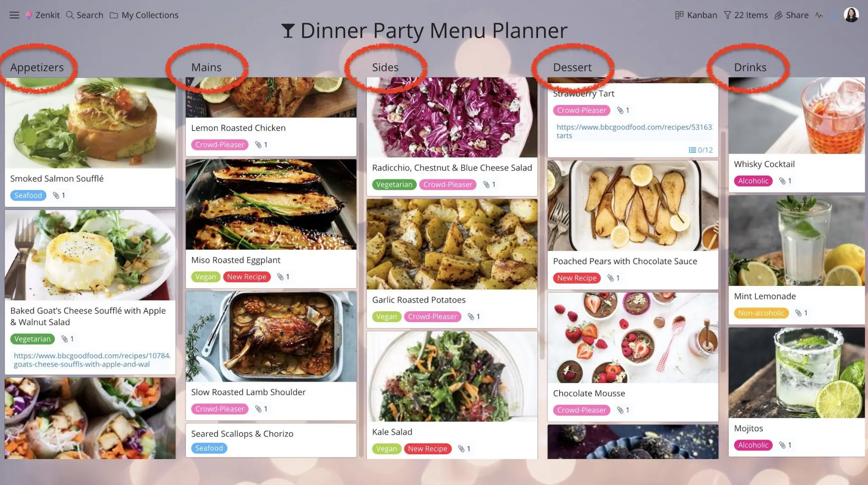Open the Strawberry Tart checklist 0/12 indicator
868x485 pixels.
point(701,150)
